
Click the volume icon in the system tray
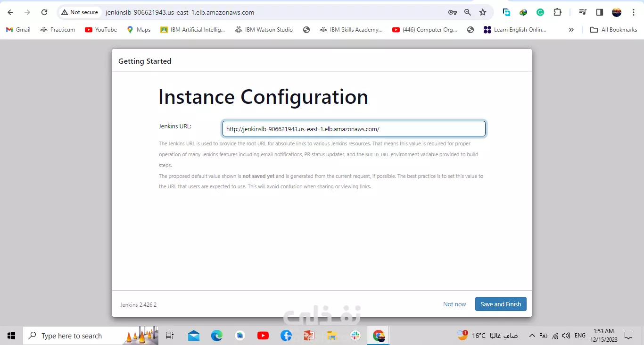(567, 336)
